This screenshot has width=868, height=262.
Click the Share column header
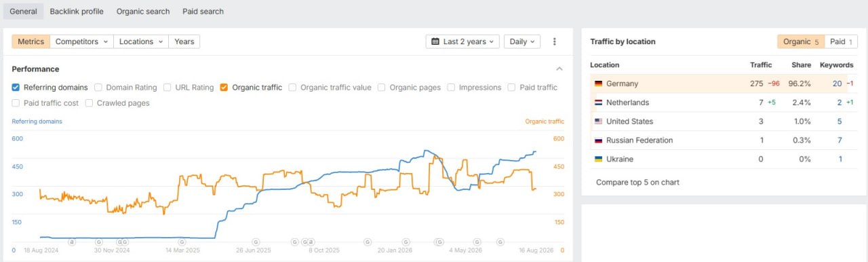[801, 65]
